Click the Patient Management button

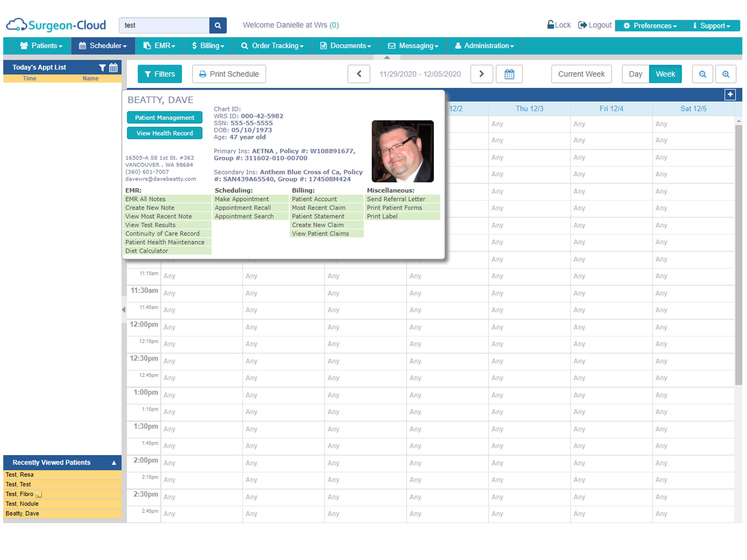coord(164,118)
